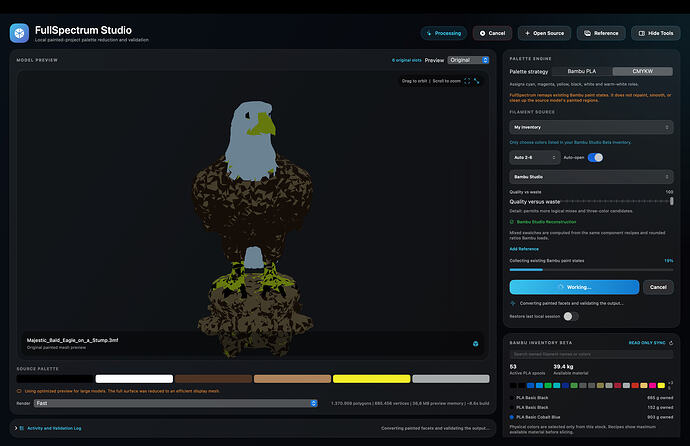This screenshot has height=446, width=690.
Task: Click the Activity and Validation Log list icon
Action: 22,428
